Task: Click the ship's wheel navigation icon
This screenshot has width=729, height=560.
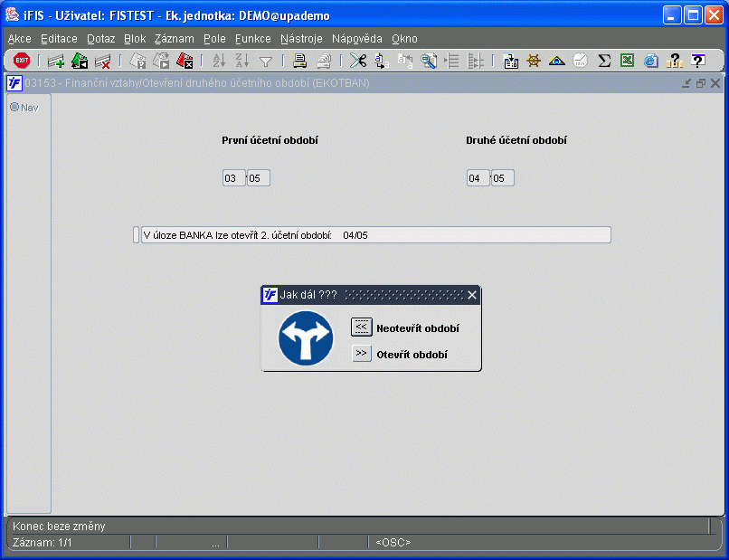Action: [534, 61]
